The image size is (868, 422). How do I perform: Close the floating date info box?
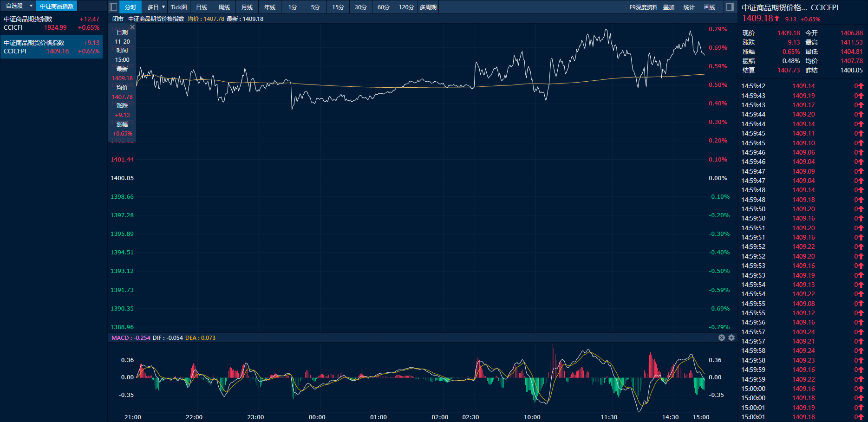[x=132, y=27]
